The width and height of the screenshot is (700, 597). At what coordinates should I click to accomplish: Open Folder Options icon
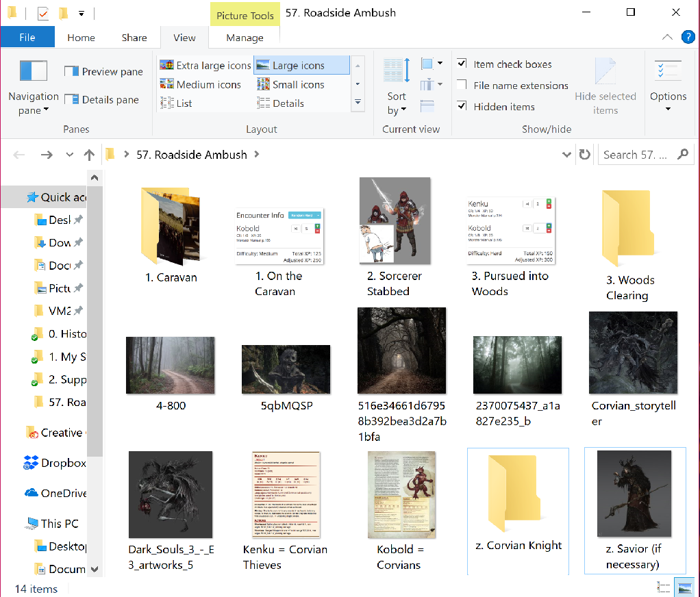(x=668, y=71)
